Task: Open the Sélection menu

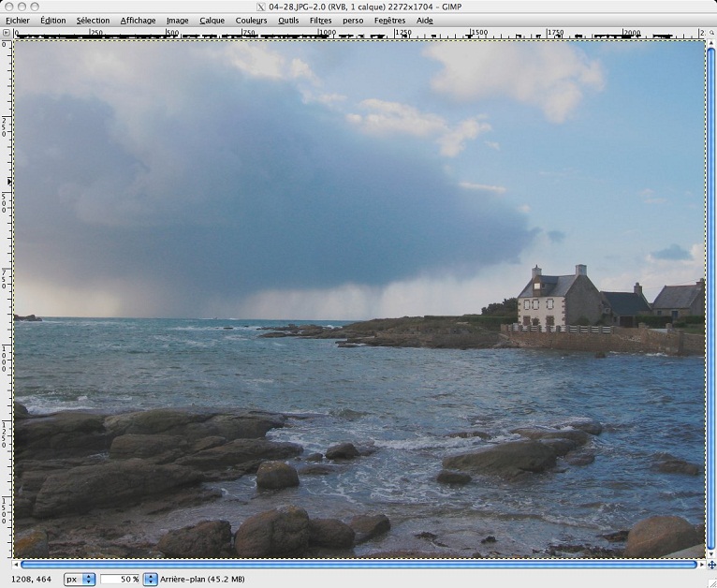Action: point(93,20)
